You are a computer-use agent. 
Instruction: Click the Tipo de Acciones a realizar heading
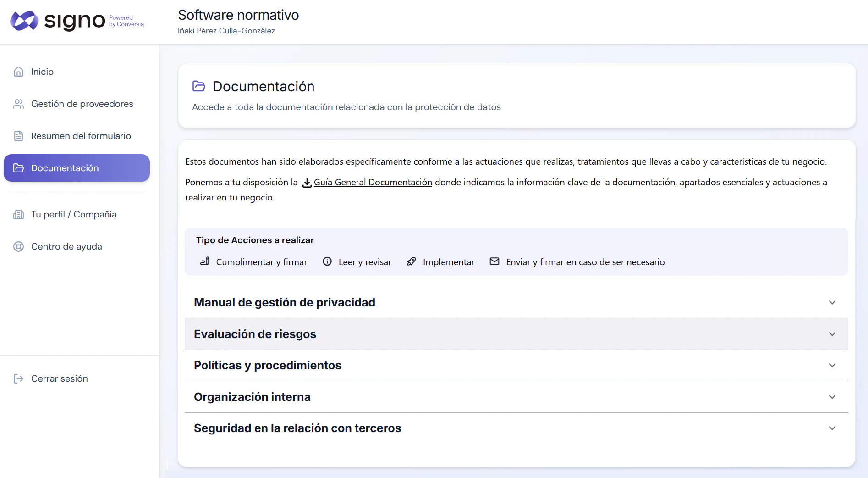coord(255,240)
